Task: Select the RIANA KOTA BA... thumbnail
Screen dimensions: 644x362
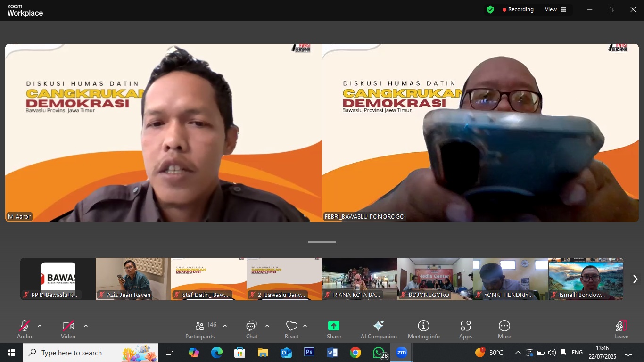Action: coord(360,279)
